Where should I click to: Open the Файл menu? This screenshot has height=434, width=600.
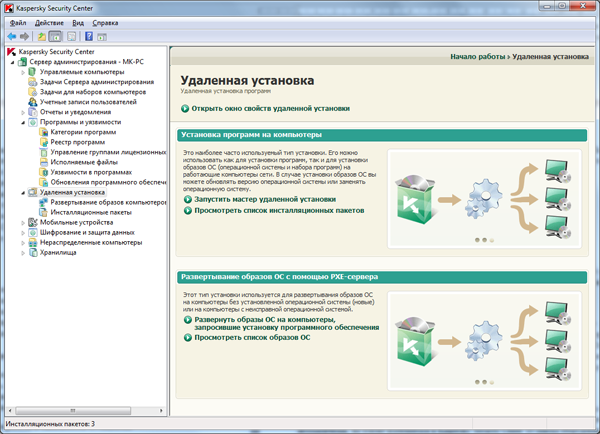tap(18, 23)
